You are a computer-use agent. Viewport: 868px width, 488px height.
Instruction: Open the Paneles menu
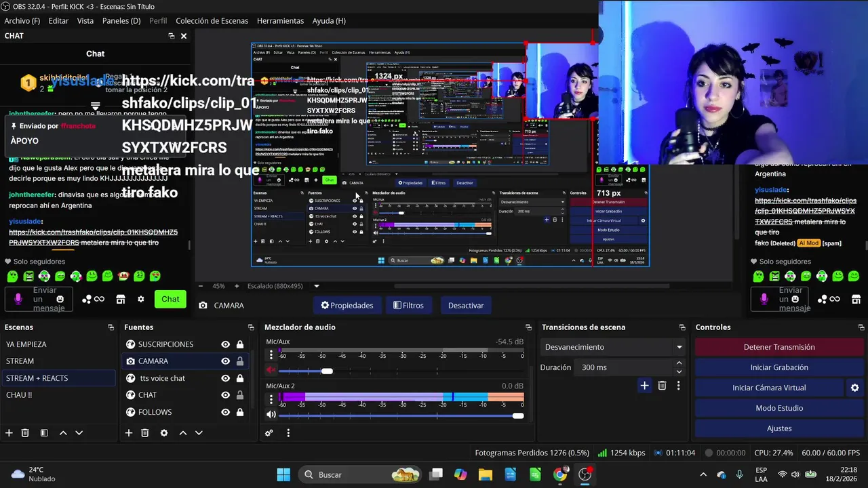[x=121, y=21]
